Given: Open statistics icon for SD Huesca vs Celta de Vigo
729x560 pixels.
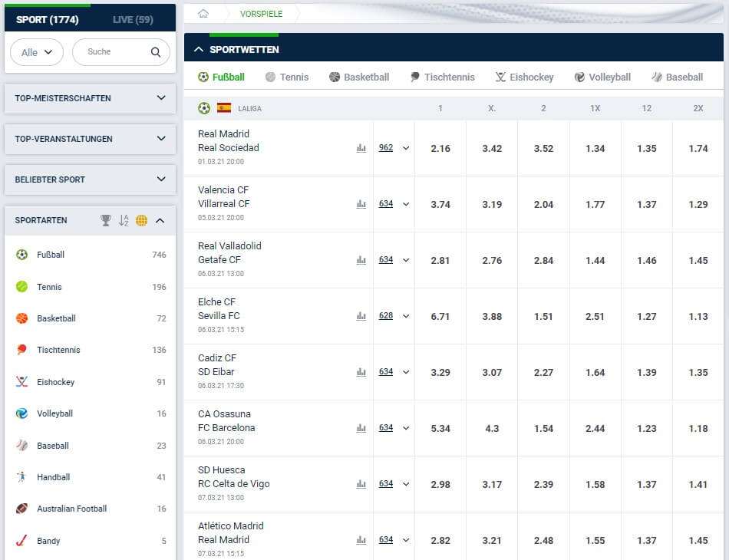Looking at the screenshot, I should 361,484.
